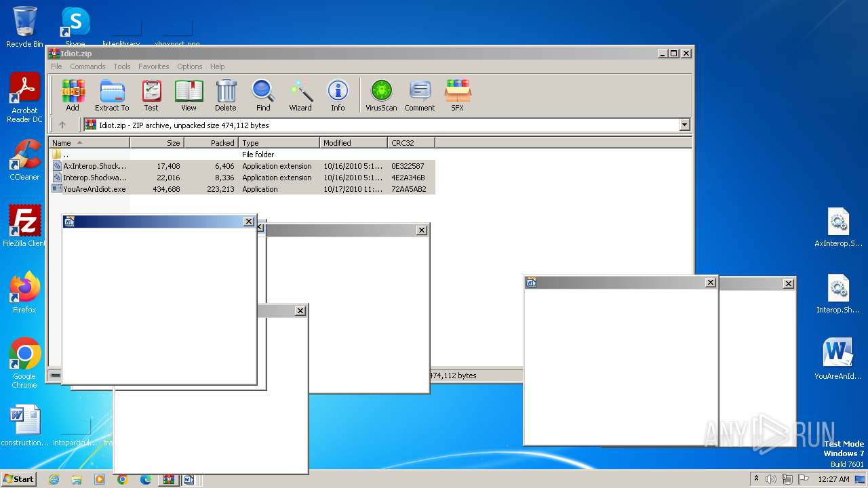Launch the Wizard wand tool
868x488 pixels.
(300, 95)
